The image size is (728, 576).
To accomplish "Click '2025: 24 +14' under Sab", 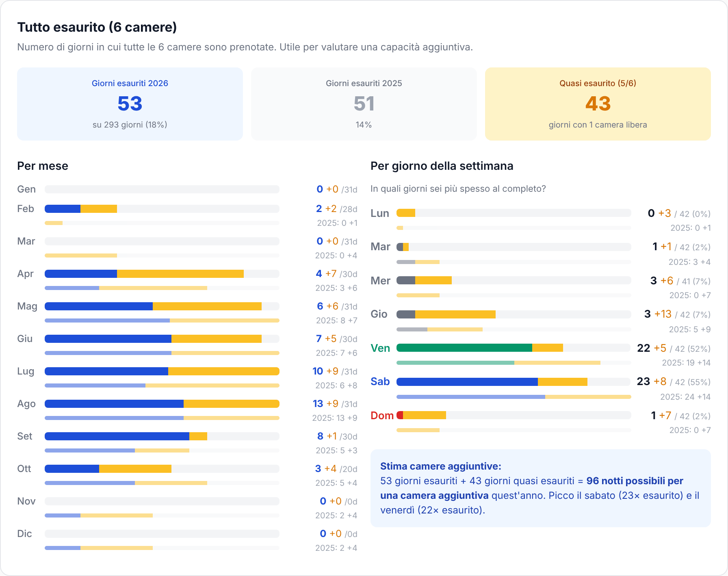I will 685,397.
